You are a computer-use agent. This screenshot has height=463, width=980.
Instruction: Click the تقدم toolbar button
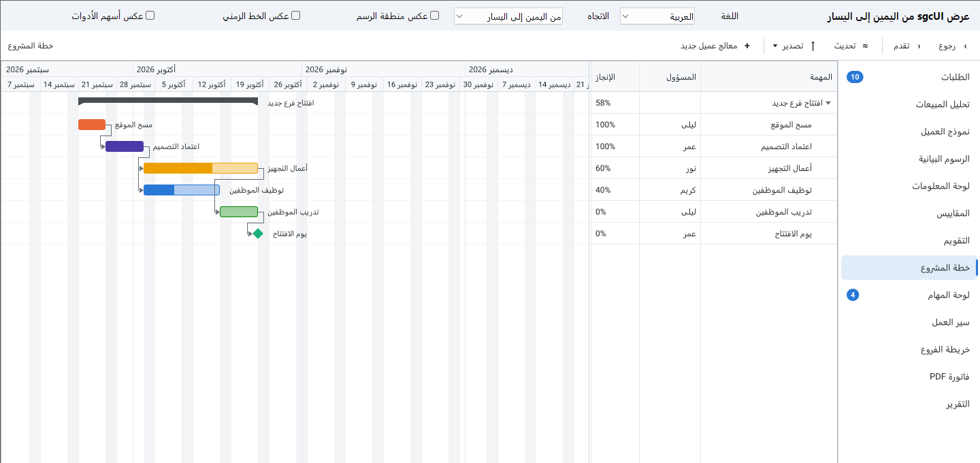click(x=908, y=46)
